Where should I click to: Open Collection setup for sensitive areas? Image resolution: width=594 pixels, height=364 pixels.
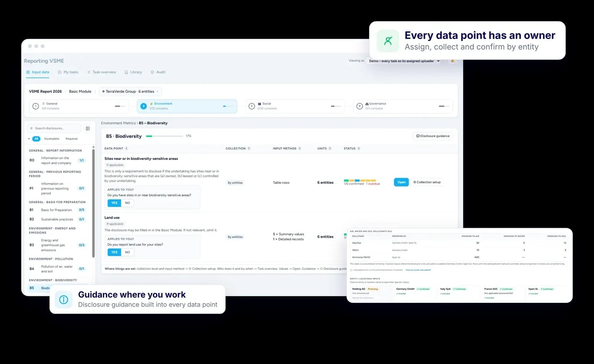427,182
